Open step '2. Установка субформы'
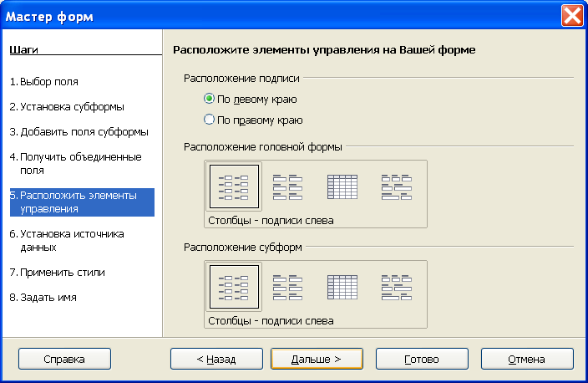The height and width of the screenshot is (383, 588). (x=67, y=107)
